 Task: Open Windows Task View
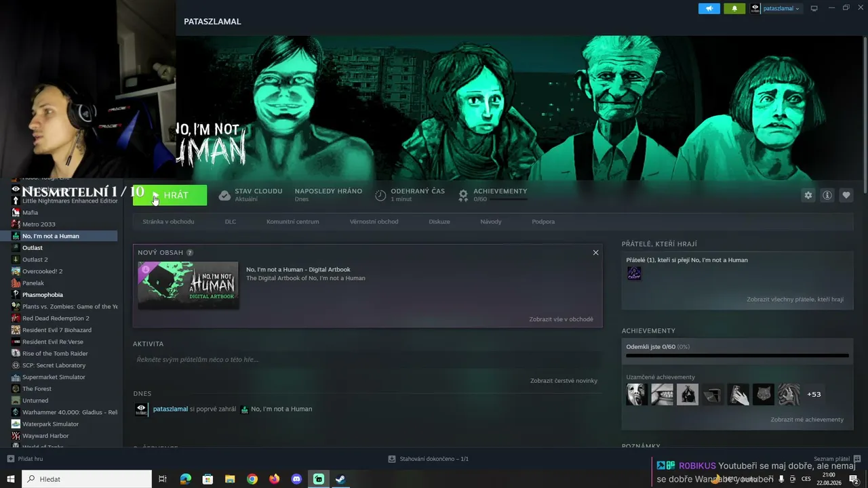(163, 479)
